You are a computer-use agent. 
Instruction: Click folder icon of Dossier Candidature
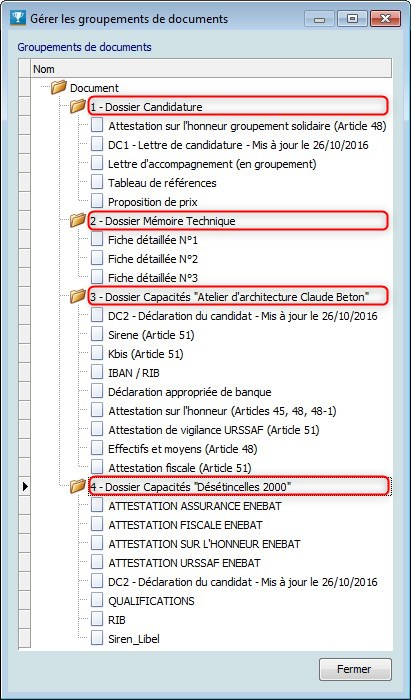coord(78,107)
